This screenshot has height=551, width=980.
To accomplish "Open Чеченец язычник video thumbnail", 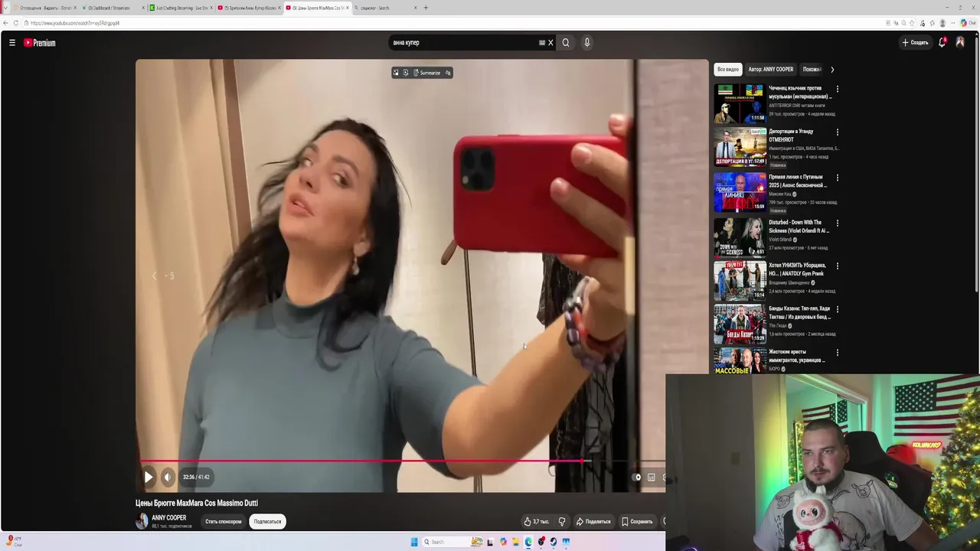I will [740, 103].
